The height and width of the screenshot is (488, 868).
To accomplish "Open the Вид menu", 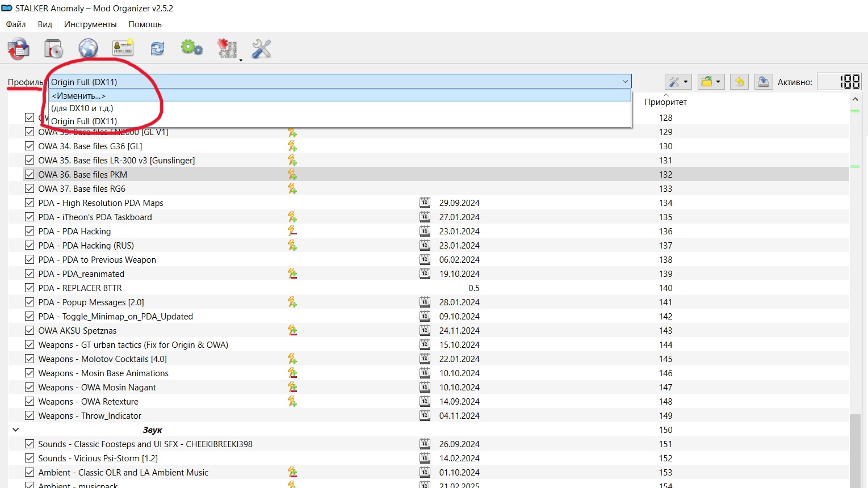I will pyautogui.click(x=45, y=24).
